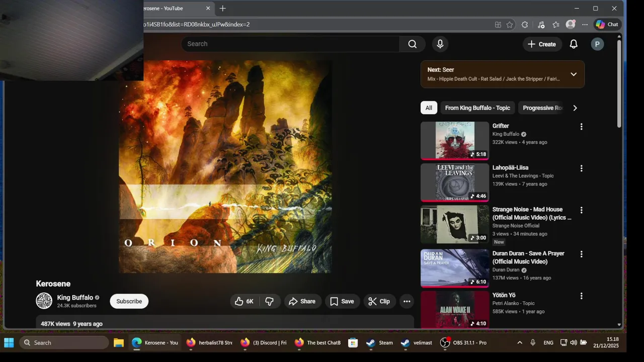Open a new browser tab with plus
Image resolution: width=644 pixels, height=362 pixels.
(x=222, y=8)
